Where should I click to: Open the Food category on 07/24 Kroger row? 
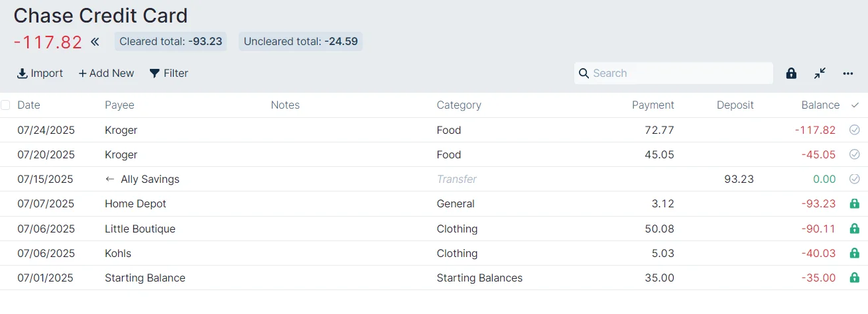(x=449, y=131)
